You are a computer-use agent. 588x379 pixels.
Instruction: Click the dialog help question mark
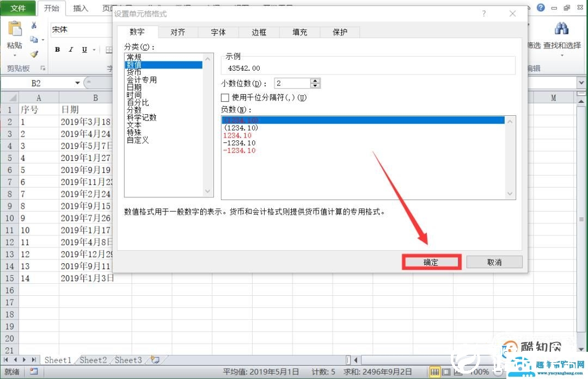coord(484,14)
